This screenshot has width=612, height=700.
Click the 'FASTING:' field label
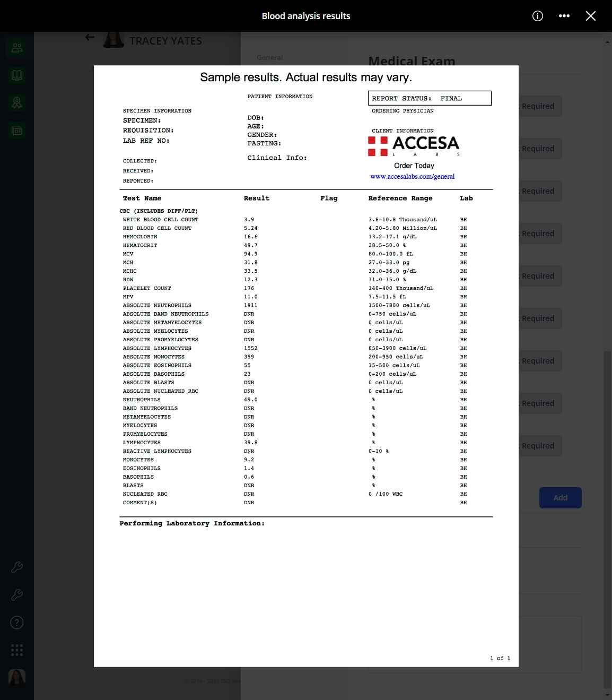point(265,143)
